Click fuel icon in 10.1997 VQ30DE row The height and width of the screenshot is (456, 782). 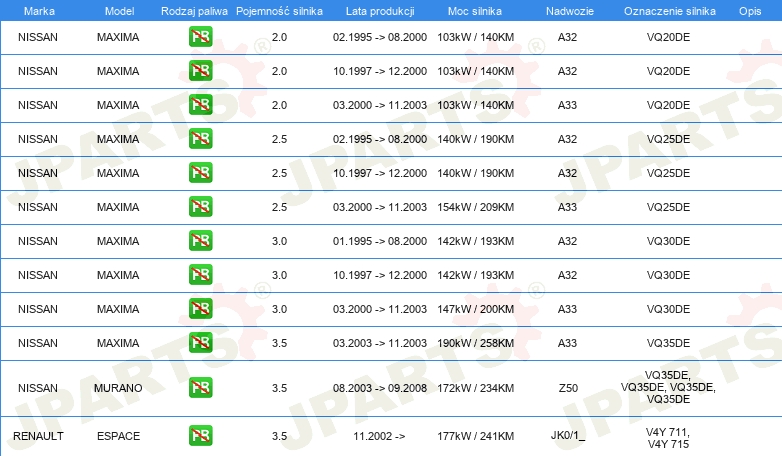click(200, 274)
